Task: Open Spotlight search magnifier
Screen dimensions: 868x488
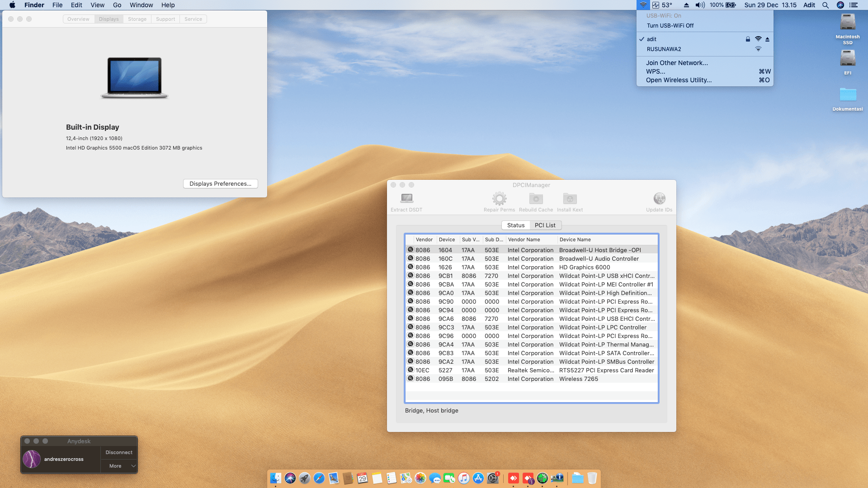Action: pos(826,5)
